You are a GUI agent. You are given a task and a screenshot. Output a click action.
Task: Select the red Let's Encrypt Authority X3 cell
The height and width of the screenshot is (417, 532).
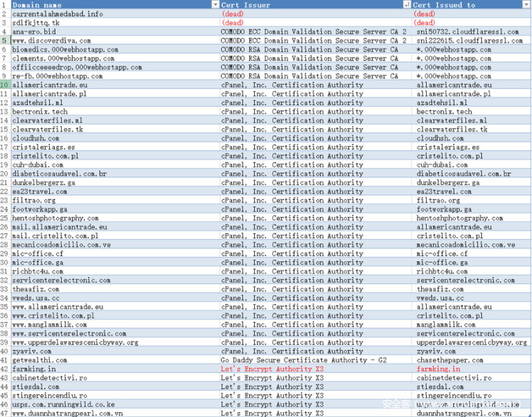point(272,369)
